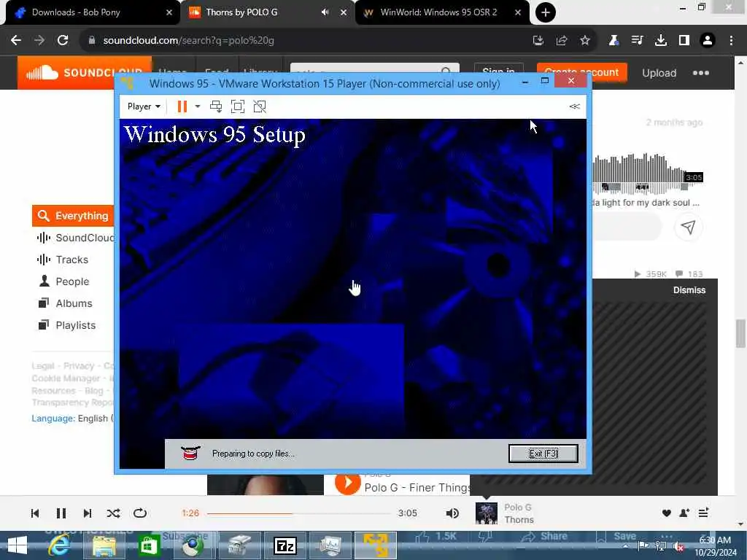The width and height of the screenshot is (747, 560).
Task: Toggle shuffle in SoundCloud player
Action: (x=113, y=513)
